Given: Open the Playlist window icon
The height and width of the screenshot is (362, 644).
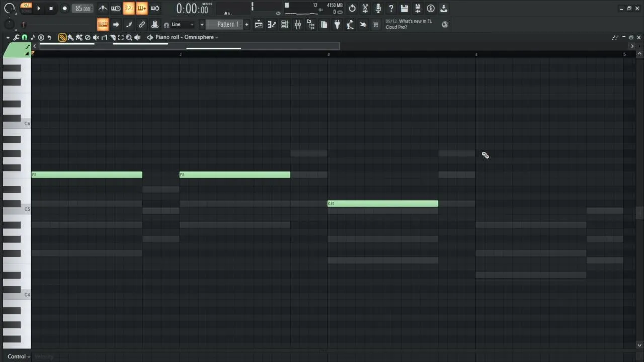Looking at the screenshot, I should point(259,24).
